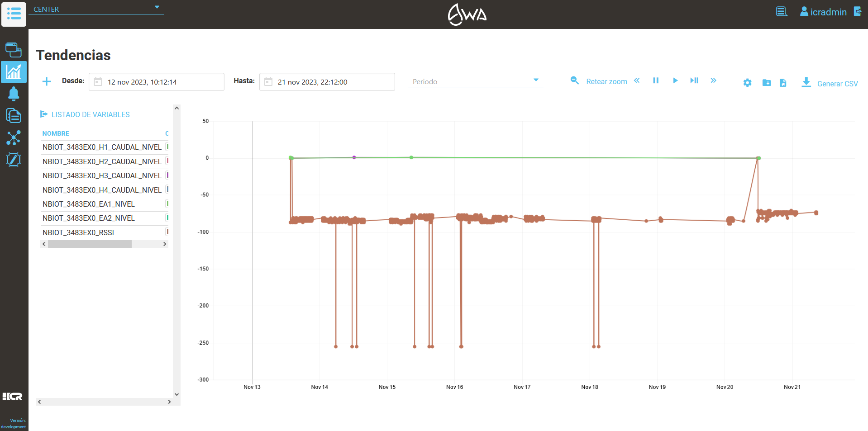
Task: Open the hamburger menu in top bar
Action: 14,14
